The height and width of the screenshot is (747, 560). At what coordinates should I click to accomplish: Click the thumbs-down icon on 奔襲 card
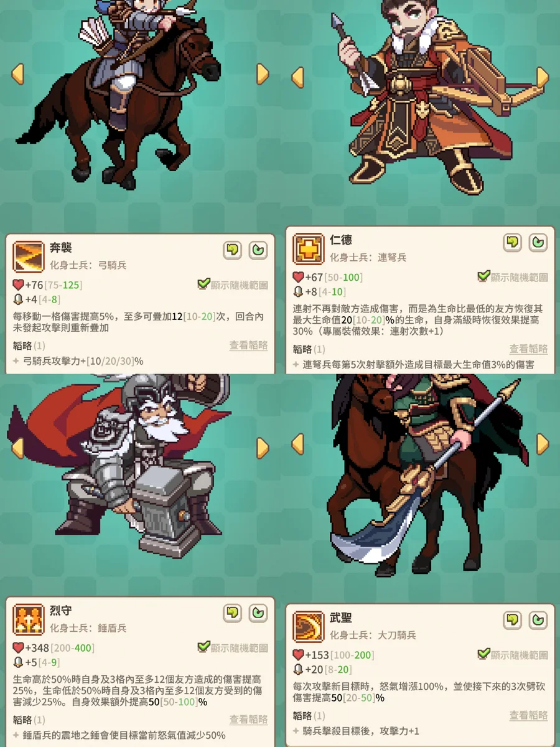click(233, 250)
